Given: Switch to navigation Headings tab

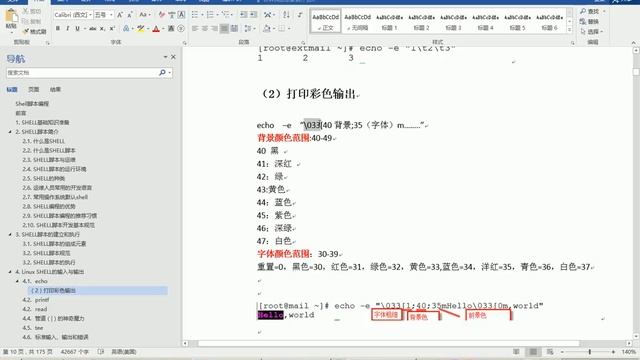Looking at the screenshot, I should (12, 89).
